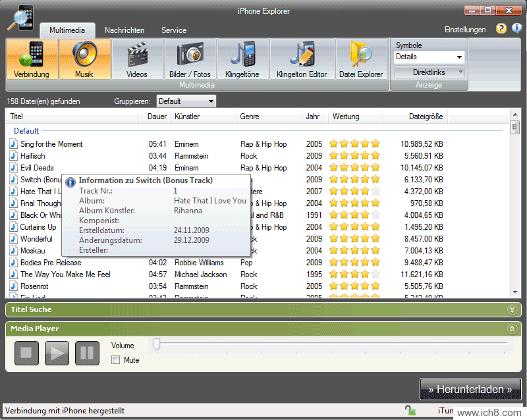This screenshot has height=420, width=527.
Task: Open the Verbindung connection panel
Action: click(x=32, y=59)
